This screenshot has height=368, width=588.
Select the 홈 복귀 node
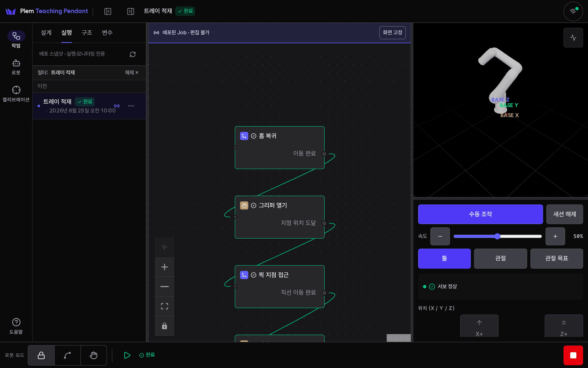pos(280,148)
